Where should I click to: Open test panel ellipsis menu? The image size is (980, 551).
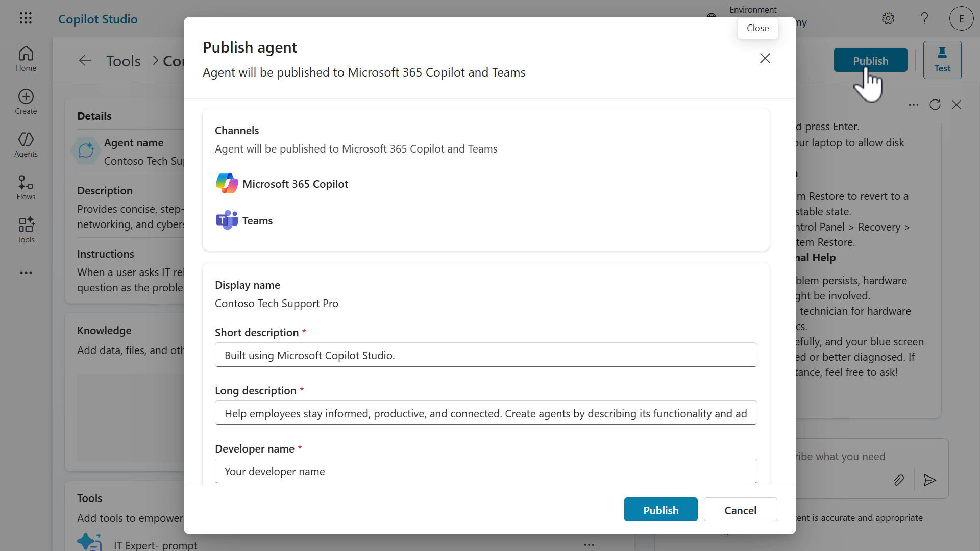[x=914, y=105]
